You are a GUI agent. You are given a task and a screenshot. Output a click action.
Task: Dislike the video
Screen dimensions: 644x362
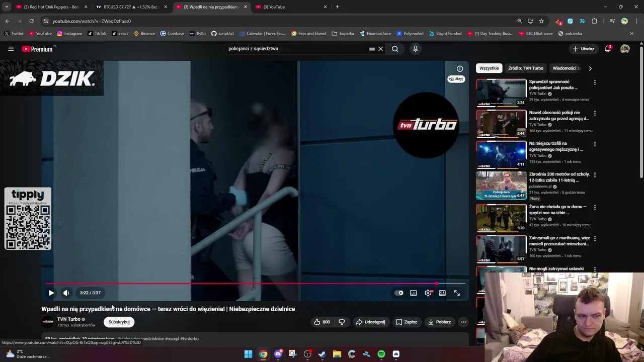342,322
